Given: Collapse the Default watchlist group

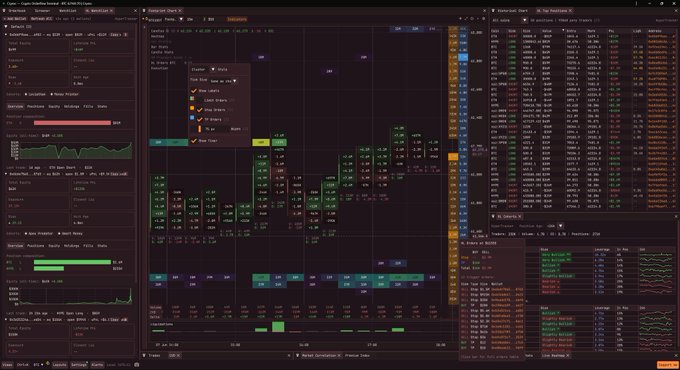Looking at the screenshot, I should 6,26.
